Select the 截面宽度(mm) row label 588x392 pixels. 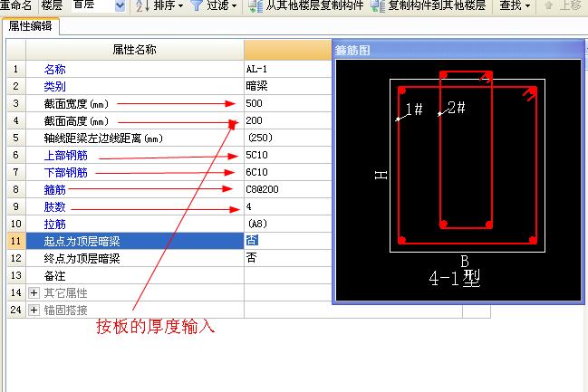pos(76,104)
